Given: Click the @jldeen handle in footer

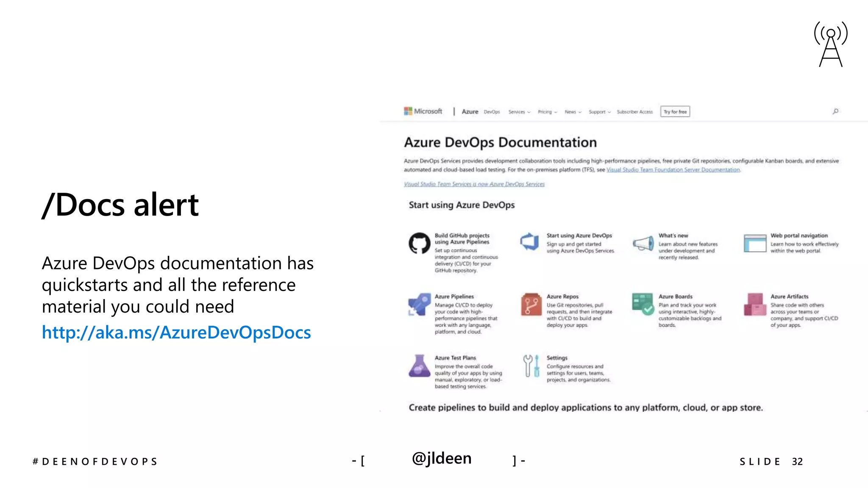Looking at the screenshot, I should pyautogui.click(x=442, y=458).
